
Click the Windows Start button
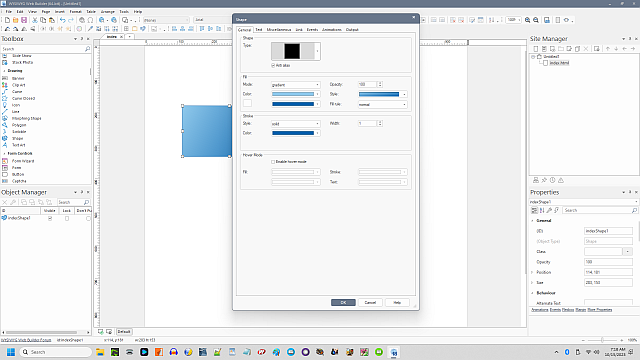(x=11, y=352)
